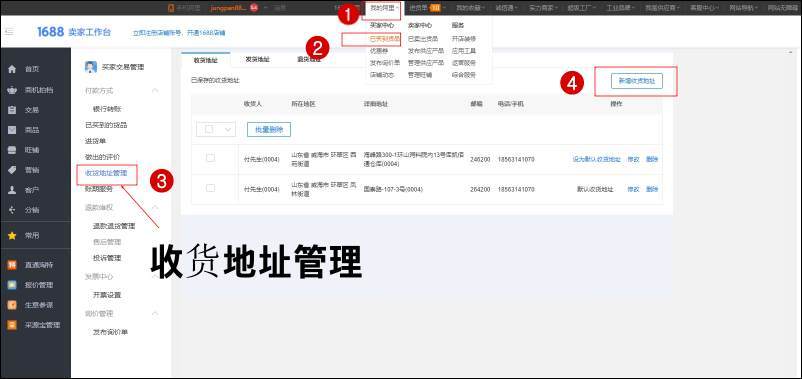802x379 pixels.
Task: Click the clipboard icon beside 交易
Action: coord(12,110)
